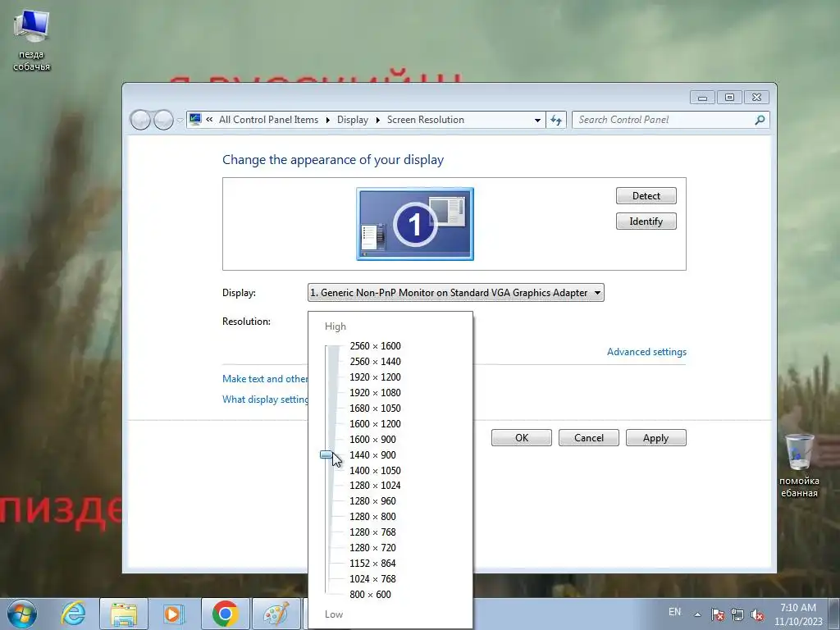Choose 1280 × 768 resolution
Image resolution: width=840 pixels, height=630 pixels.
[373, 532]
